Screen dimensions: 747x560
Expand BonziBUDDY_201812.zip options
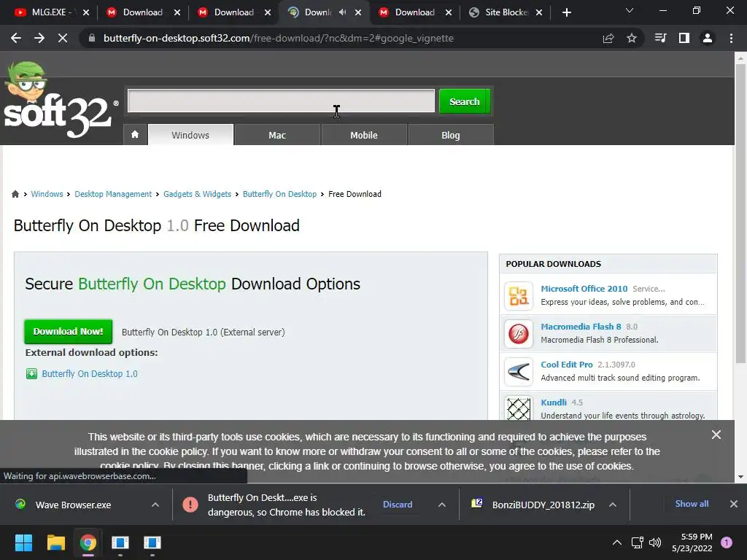(613, 505)
